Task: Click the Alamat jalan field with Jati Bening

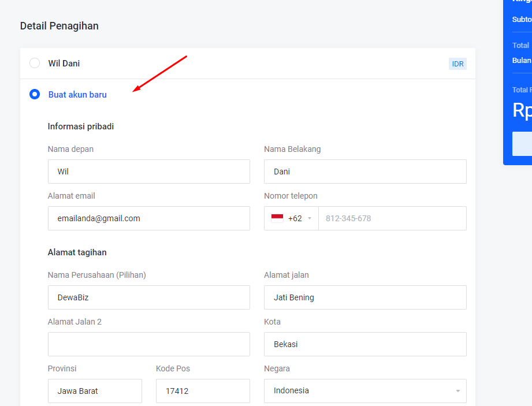Action: (365, 297)
